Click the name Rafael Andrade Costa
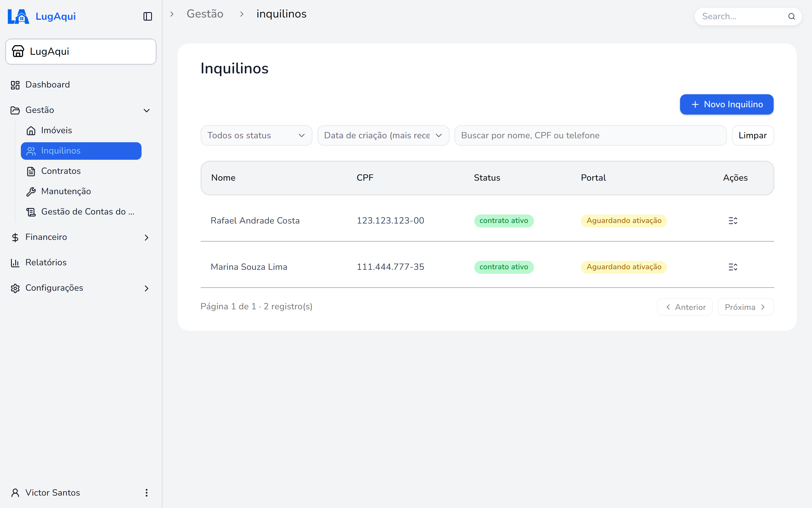The image size is (812, 508). click(255, 221)
